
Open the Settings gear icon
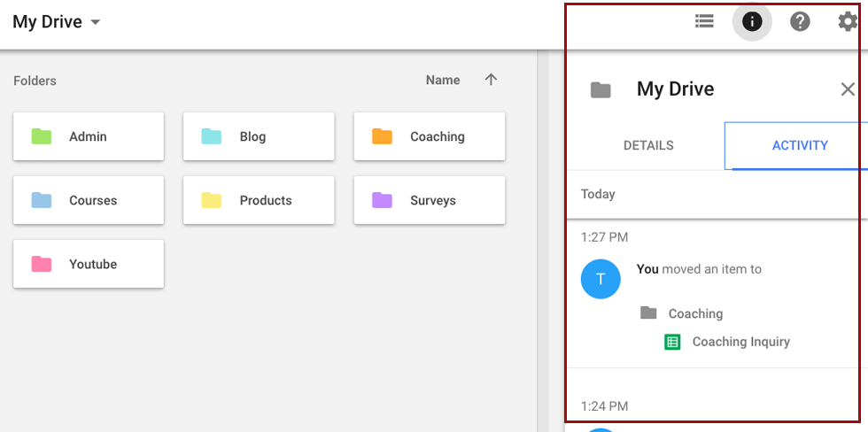click(x=848, y=22)
